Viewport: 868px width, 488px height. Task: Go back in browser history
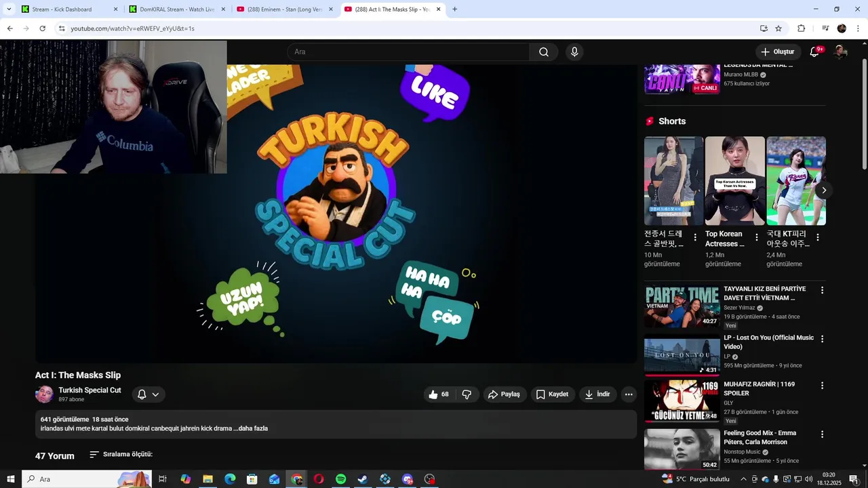(9, 28)
